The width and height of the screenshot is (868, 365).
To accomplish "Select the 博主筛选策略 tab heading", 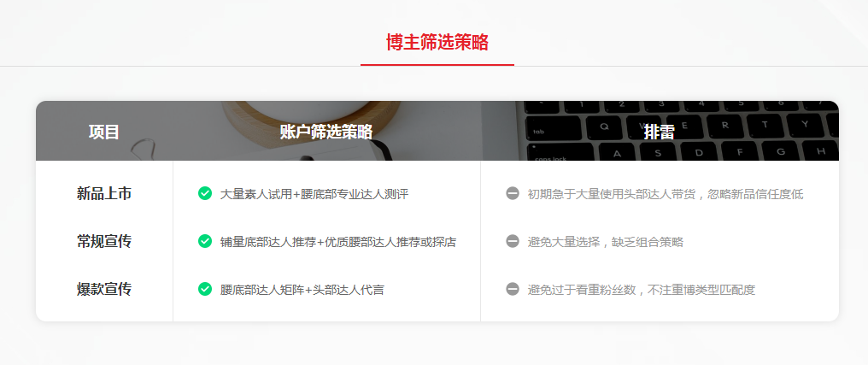I will click(x=437, y=42).
